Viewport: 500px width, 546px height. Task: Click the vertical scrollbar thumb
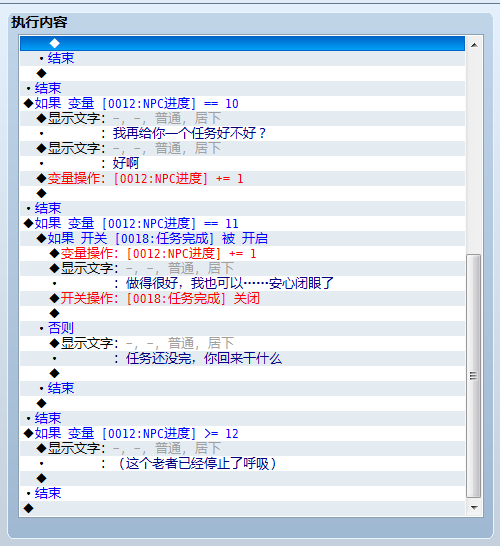click(x=474, y=376)
